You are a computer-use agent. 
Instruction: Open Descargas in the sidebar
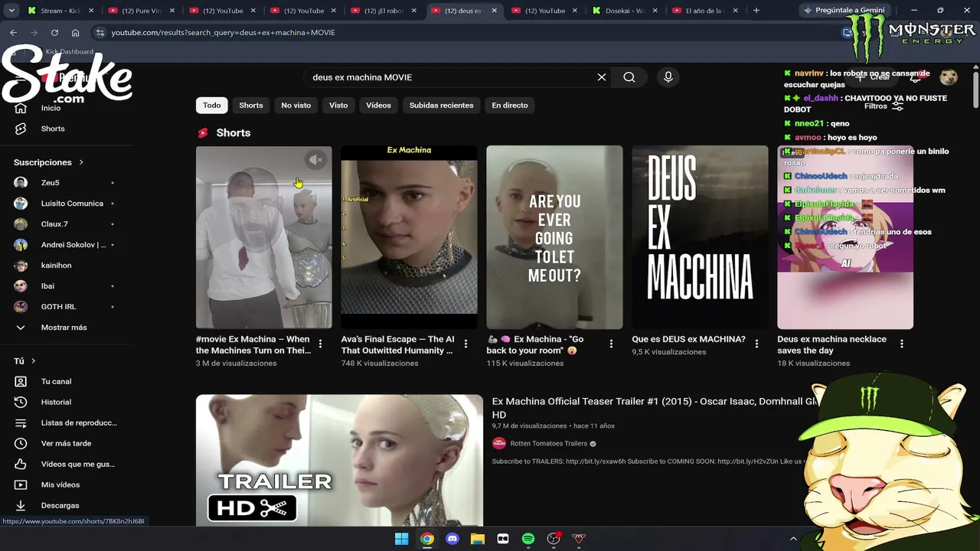[x=60, y=505]
